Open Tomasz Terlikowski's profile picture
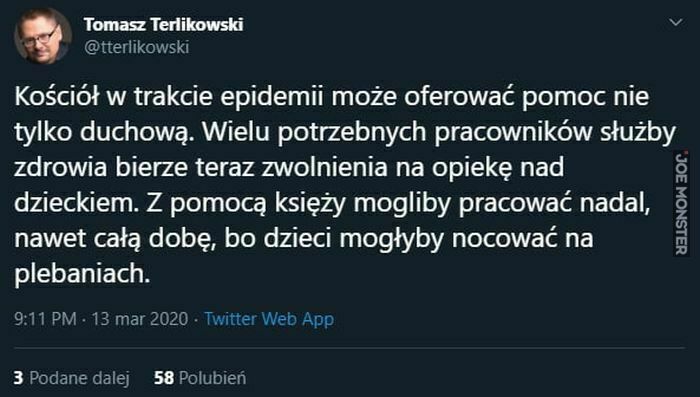Screen dimensions: 700x397 [x=43, y=36]
